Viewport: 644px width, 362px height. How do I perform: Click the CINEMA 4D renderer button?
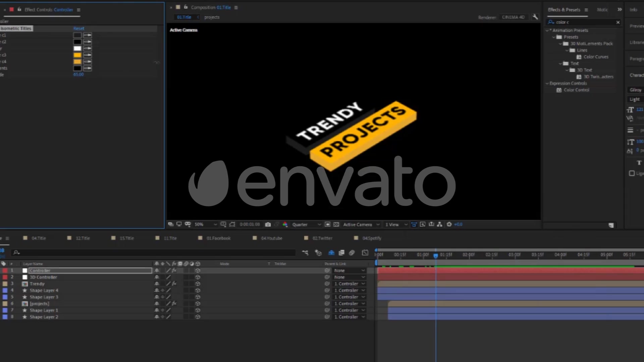(513, 17)
